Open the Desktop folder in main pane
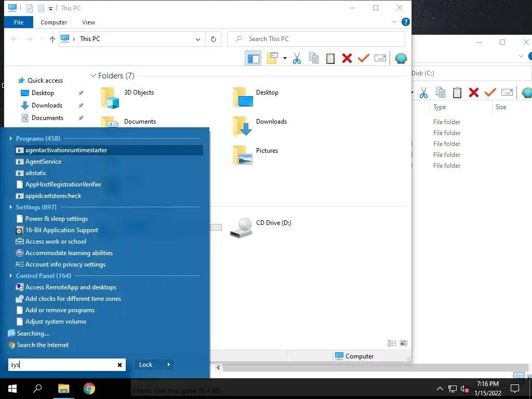Viewport: 532px width, 399px height. point(256,97)
